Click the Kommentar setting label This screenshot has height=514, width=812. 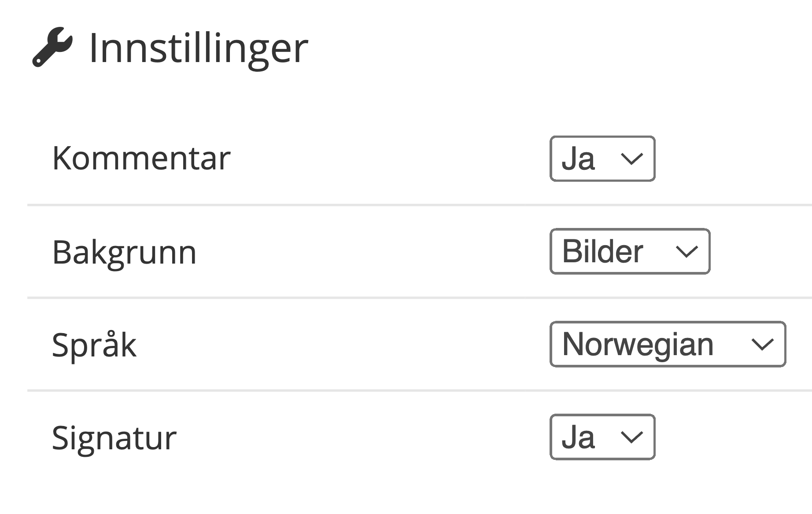[x=141, y=158]
